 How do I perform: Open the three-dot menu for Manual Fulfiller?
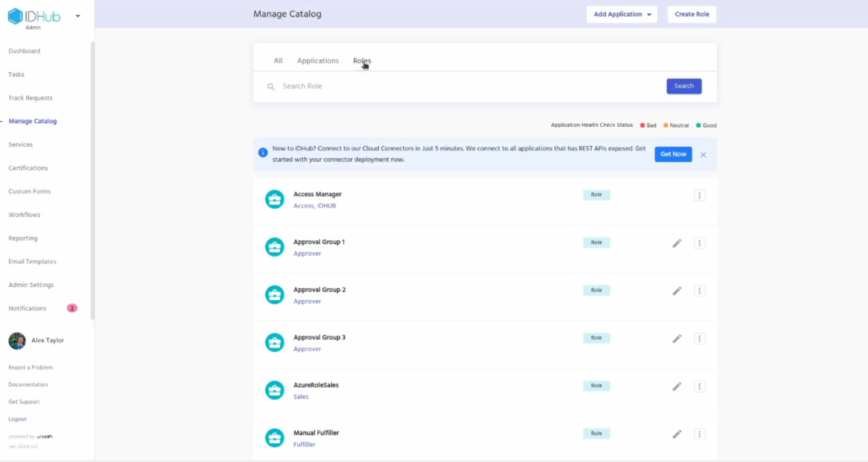tap(699, 434)
